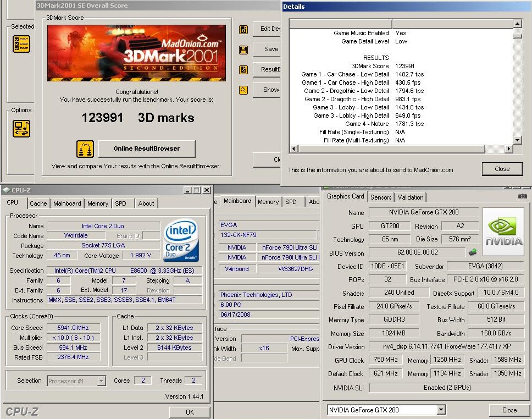Minimize the CPU-Z window
Image resolution: width=532 pixels, height=419 pixels.
click(x=187, y=190)
